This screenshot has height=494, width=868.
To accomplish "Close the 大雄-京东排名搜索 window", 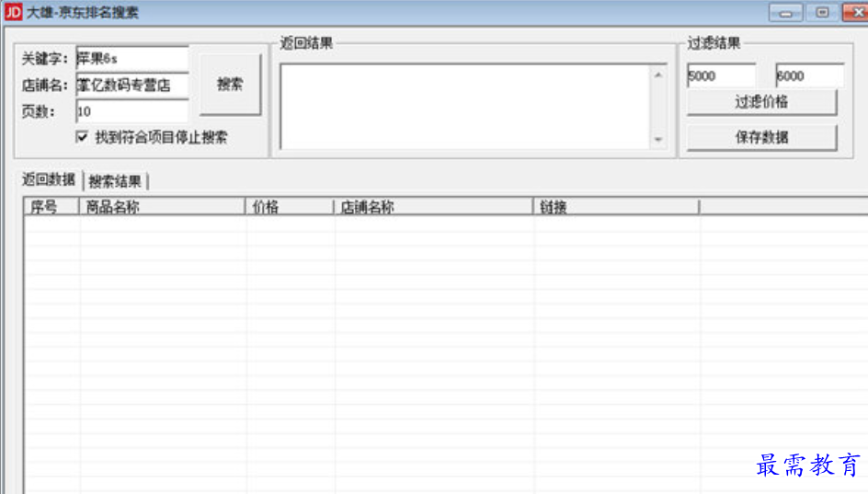I will [856, 12].
